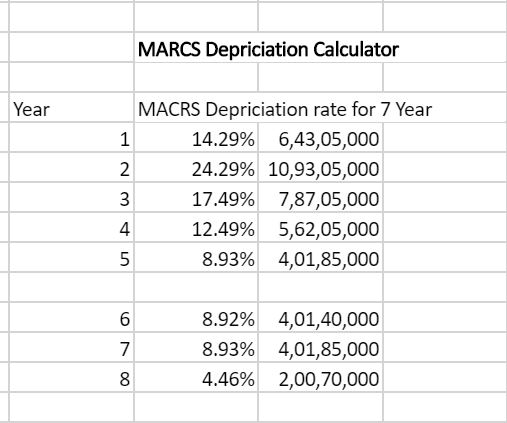The width and height of the screenshot is (507, 423).
Task: Select the 6,43,05,000 amount cell
Action: point(320,139)
